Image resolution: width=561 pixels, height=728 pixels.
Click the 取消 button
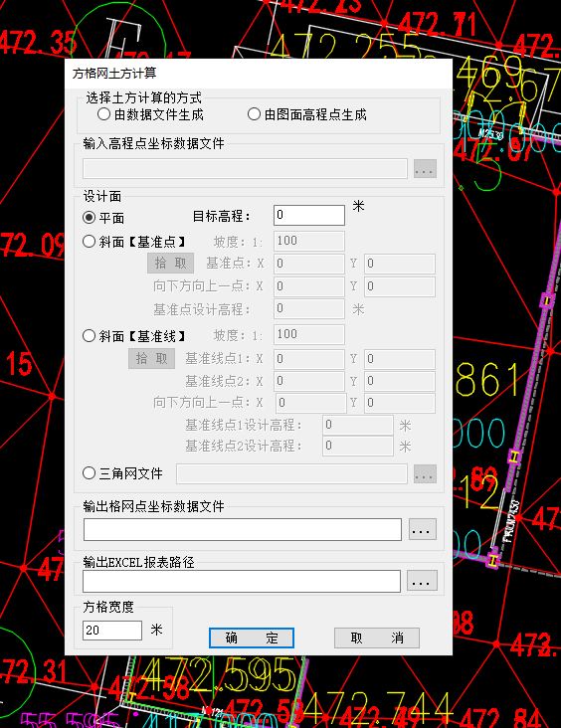[x=377, y=637]
